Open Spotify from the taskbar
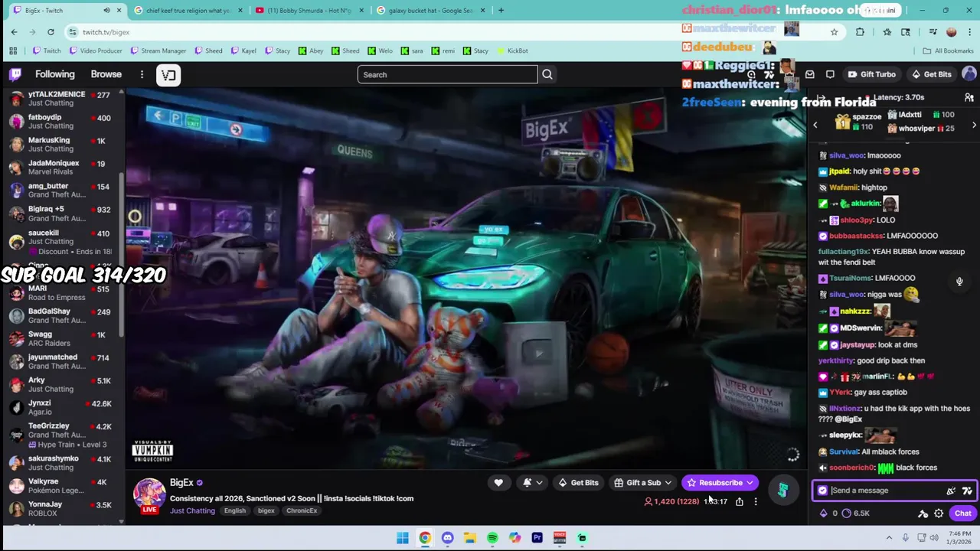The image size is (980, 551). tap(492, 538)
